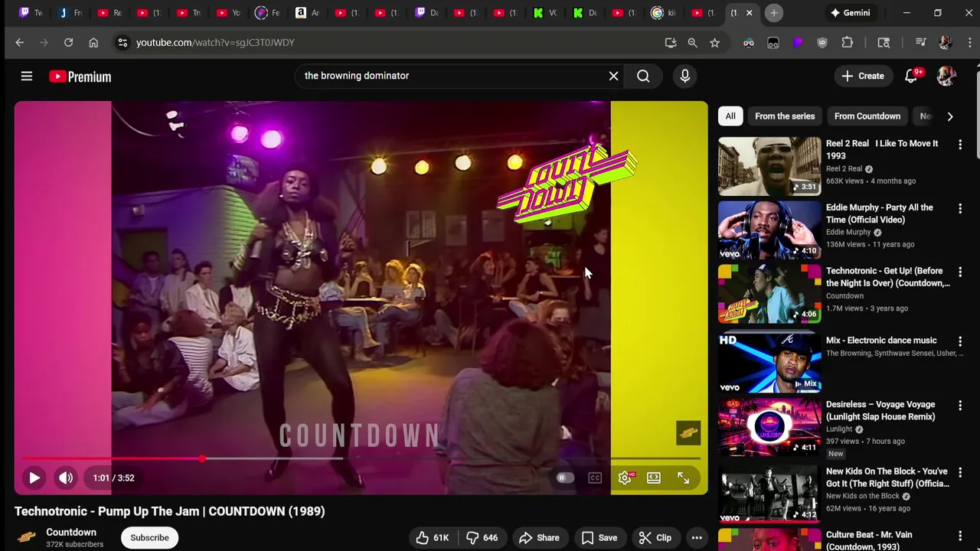Screen dimensions: 980x551
Task: Open the Chrome profile avatar
Action: (x=946, y=43)
